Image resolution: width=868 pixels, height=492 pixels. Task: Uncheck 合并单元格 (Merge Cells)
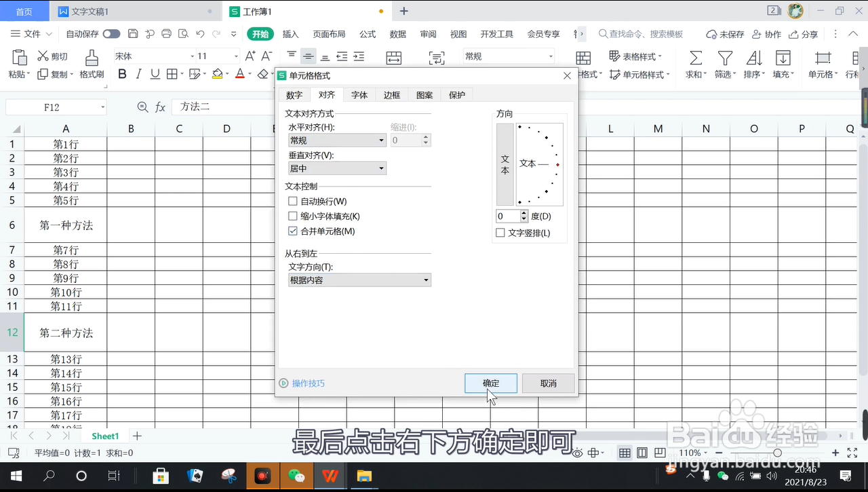[x=293, y=231]
